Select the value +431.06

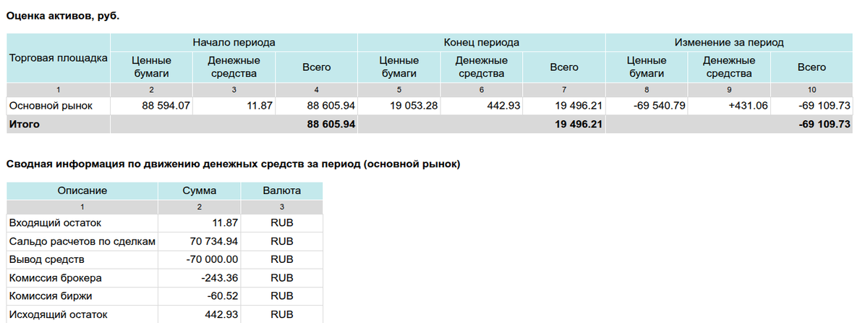click(749, 106)
